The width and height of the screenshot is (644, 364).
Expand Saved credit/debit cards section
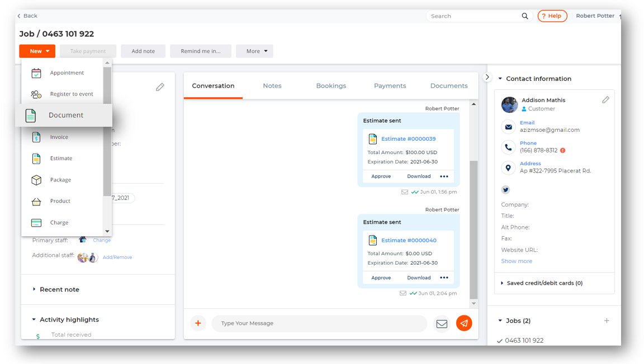tap(502, 283)
